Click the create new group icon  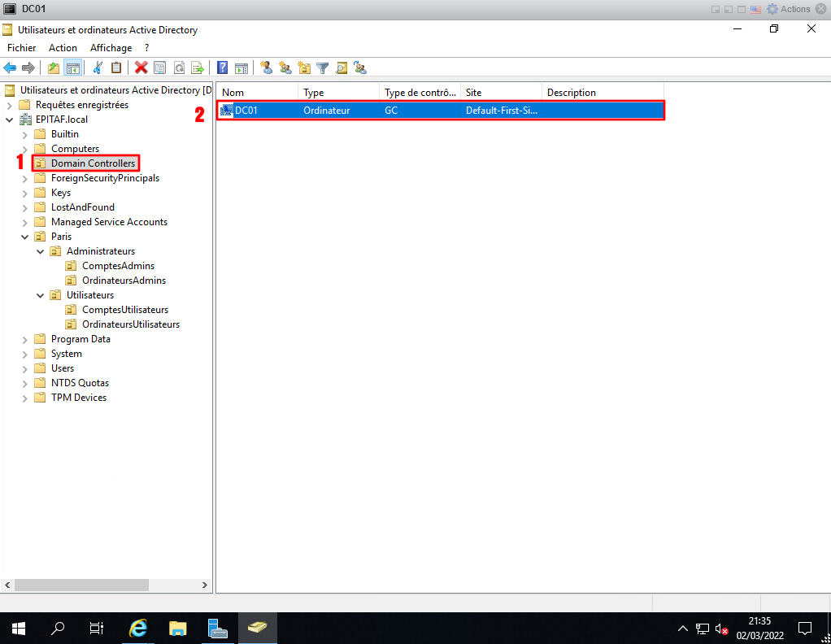click(x=285, y=68)
